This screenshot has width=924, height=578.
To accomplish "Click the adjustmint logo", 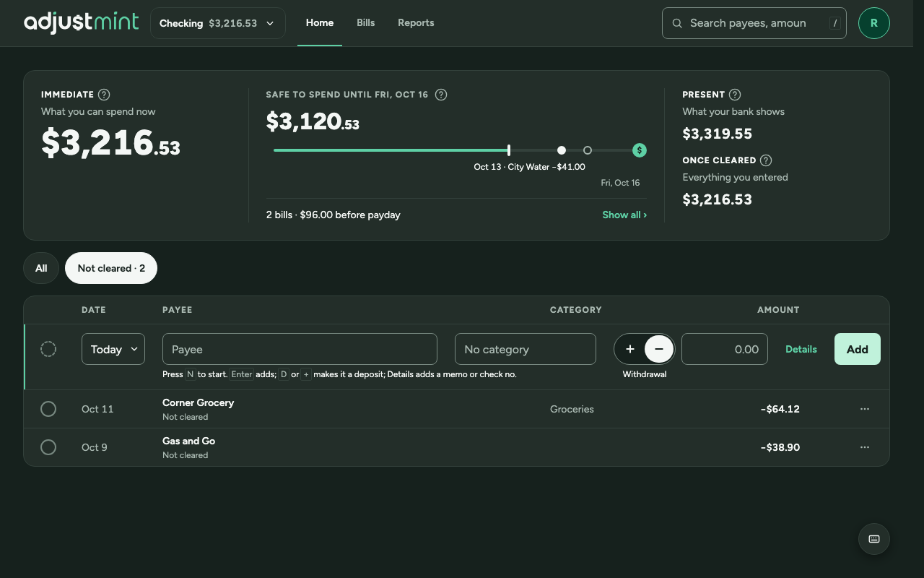I will (81, 22).
